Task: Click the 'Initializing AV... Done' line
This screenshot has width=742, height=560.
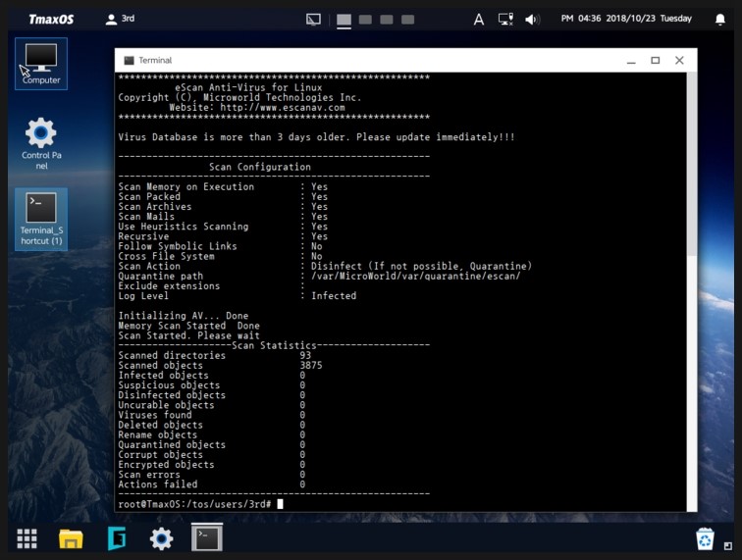Action: click(x=184, y=316)
